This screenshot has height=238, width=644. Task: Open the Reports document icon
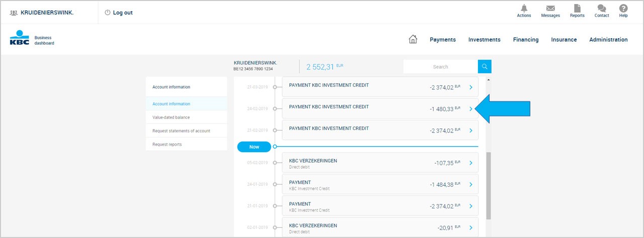[x=577, y=9]
